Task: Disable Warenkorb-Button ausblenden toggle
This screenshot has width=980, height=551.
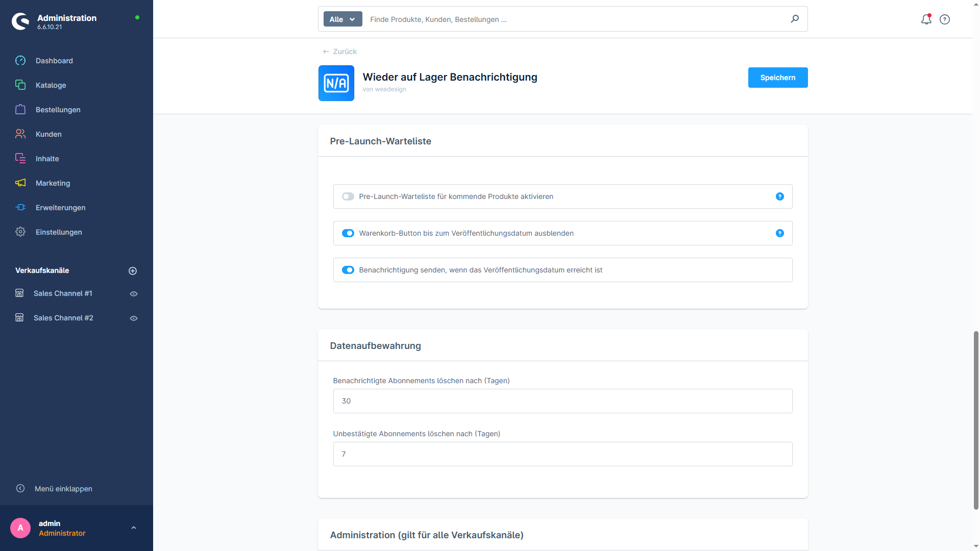Action: click(x=348, y=233)
